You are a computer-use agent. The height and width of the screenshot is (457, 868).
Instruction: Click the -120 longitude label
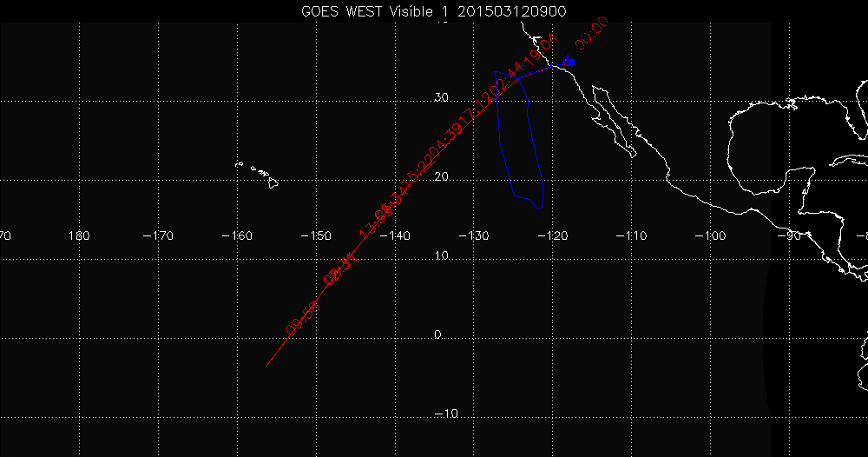[x=552, y=236]
